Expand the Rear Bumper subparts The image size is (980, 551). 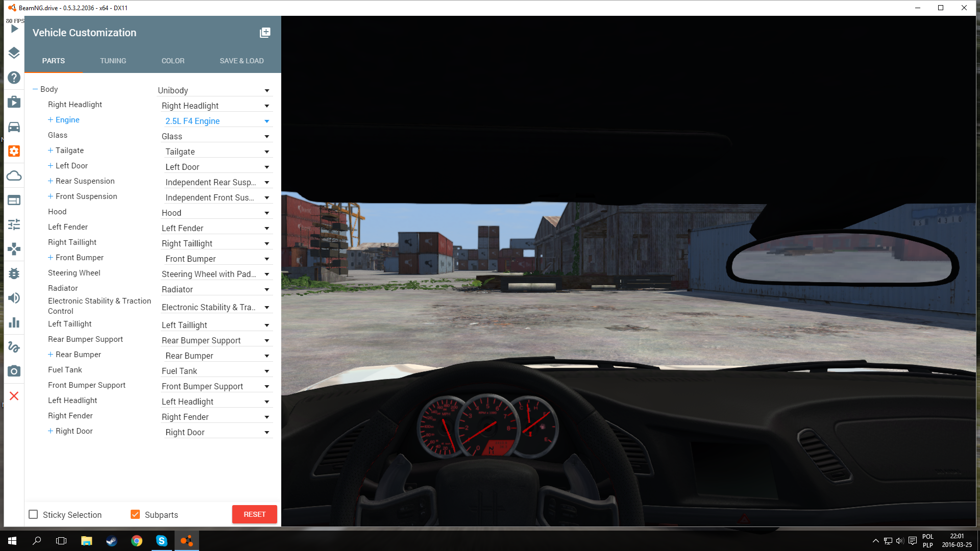click(51, 355)
